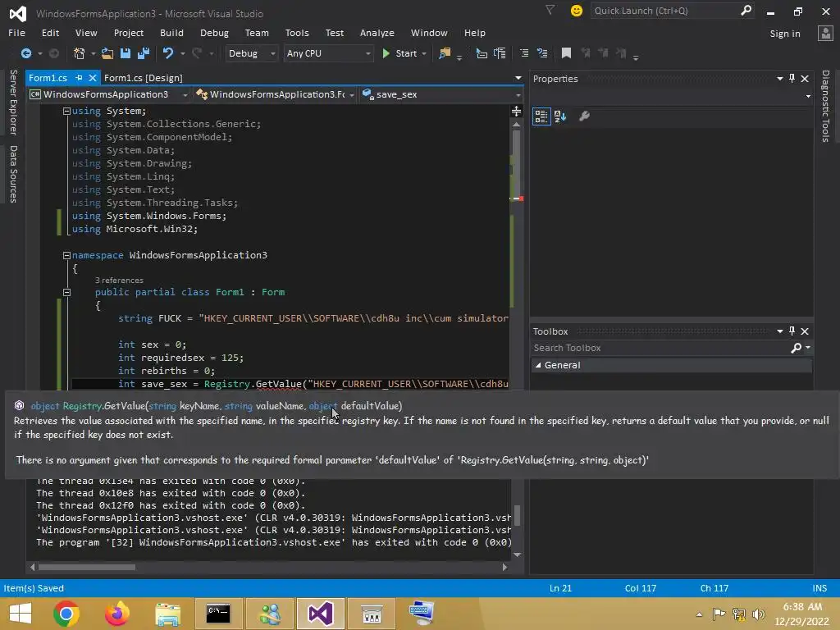Click the New Project toolbar icon
This screenshot has width=840, height=630.
coord(80,53)
